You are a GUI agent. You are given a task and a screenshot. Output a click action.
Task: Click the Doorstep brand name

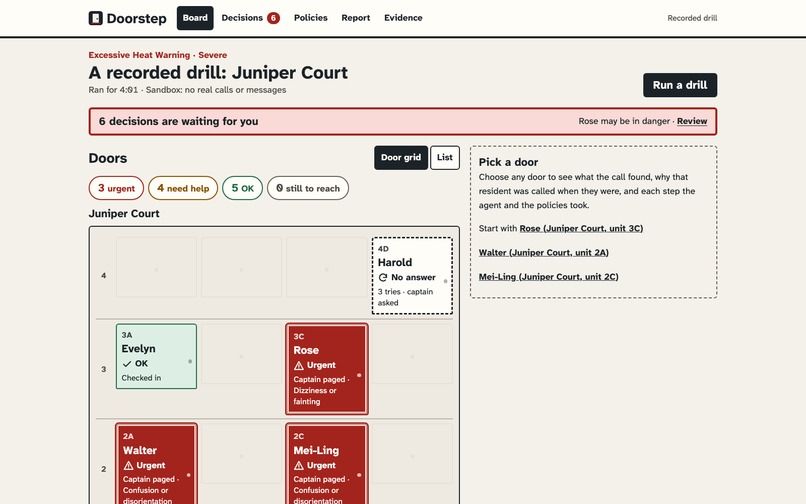136,19
